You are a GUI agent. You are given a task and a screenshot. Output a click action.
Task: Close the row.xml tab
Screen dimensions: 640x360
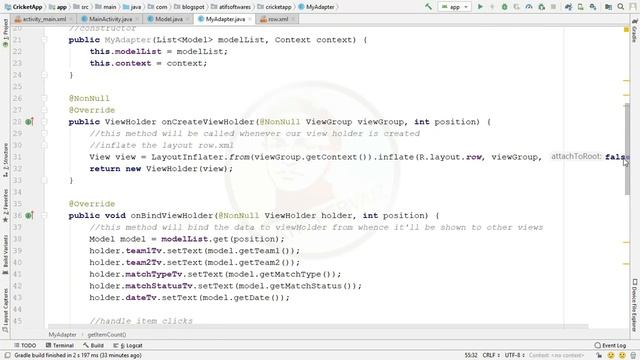293,19
